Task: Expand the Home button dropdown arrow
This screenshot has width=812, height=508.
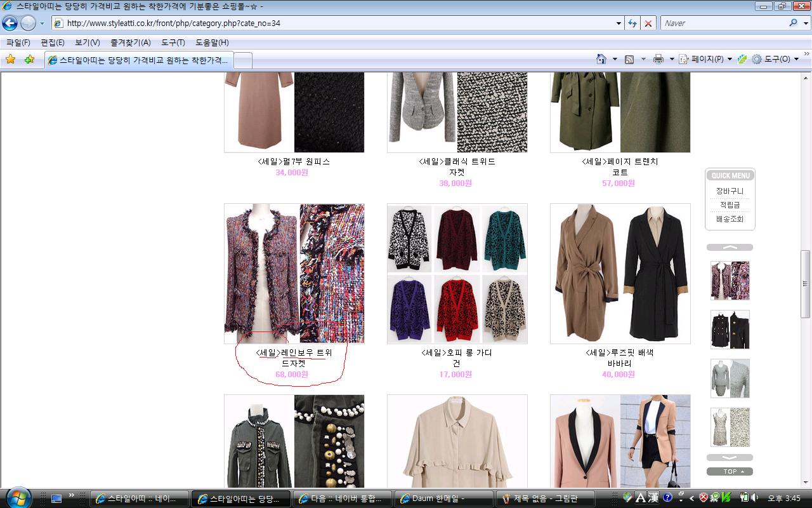Action: (x=615, y=59)
